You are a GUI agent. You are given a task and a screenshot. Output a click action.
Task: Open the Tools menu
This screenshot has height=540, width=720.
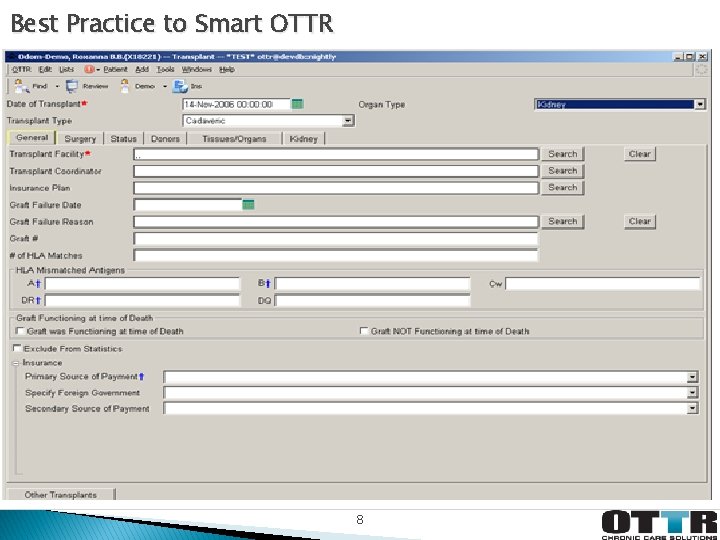tap(165, 69)
